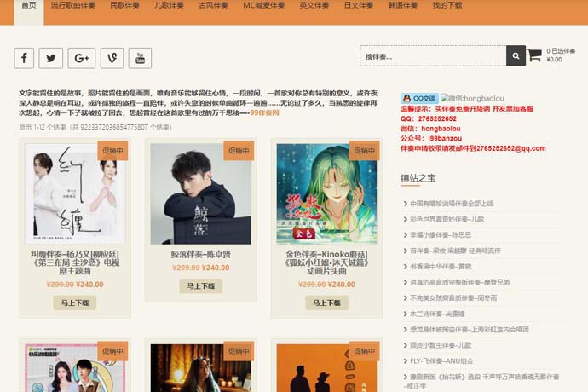
Task: Open the 金色伴奏–Kinoko蘑菇 title link
Action: pos(326,262)
